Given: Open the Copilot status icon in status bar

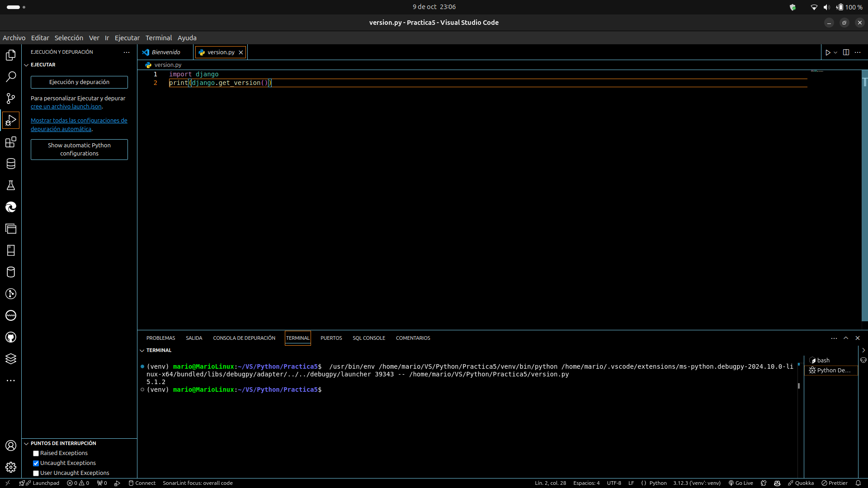Looking at the screenshot, I should point(777,483).
